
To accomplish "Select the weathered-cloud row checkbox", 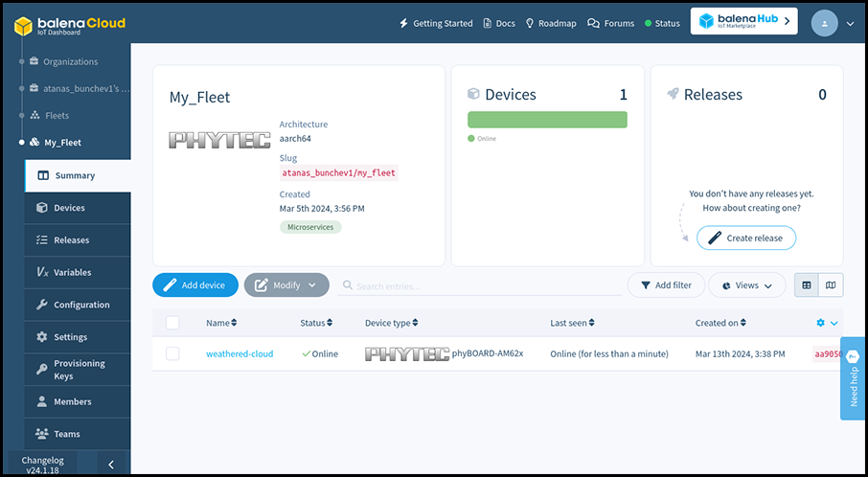I will pyautogui.click(x=172, y=353).
